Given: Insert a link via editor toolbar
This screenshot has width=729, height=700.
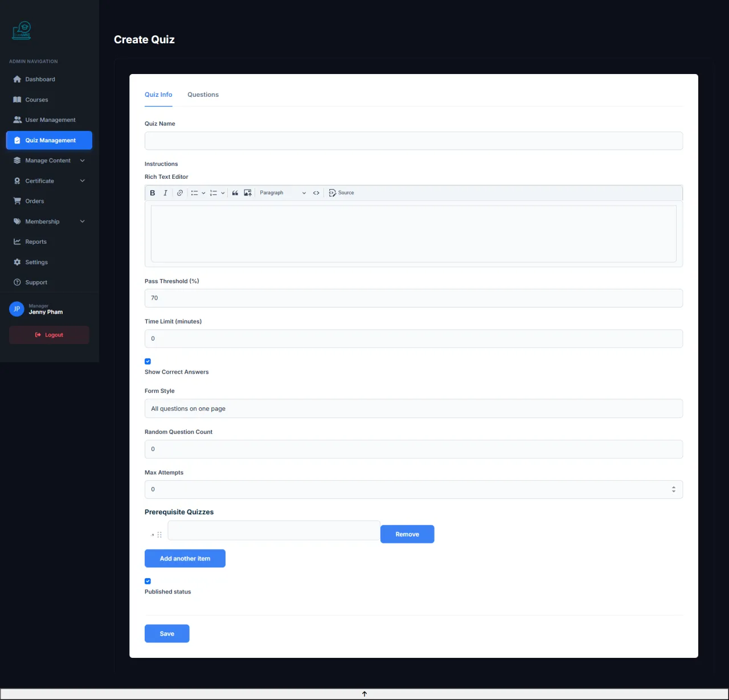Looking at the screenshot, I should pyautogui.click(x=180, y=193).
